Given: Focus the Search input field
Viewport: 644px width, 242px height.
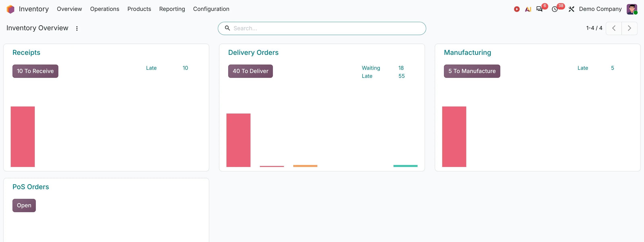Looking at the screenshot, I should (322, 28).
